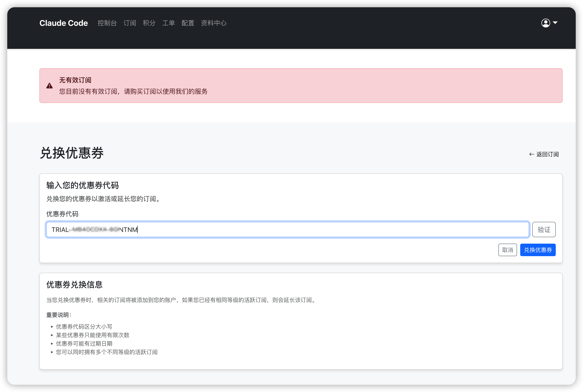Click the Claude Code brand logo
This screenshot has height=392, width=583.
click(x=64, y=23)
